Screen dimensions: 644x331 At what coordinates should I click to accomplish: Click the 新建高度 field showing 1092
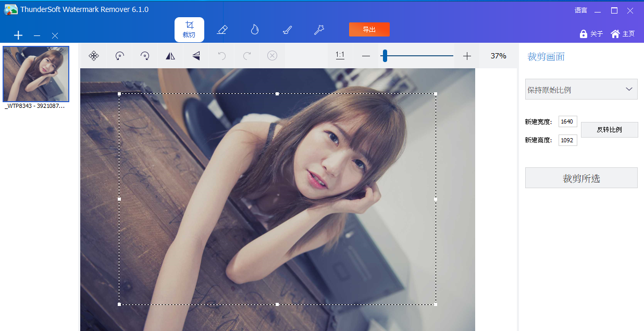[567, 140]
